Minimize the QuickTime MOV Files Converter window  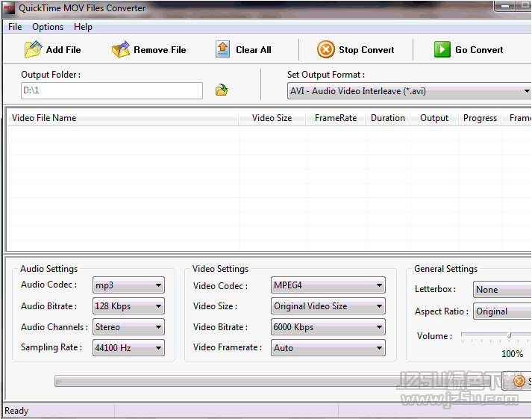click(505, 6)
